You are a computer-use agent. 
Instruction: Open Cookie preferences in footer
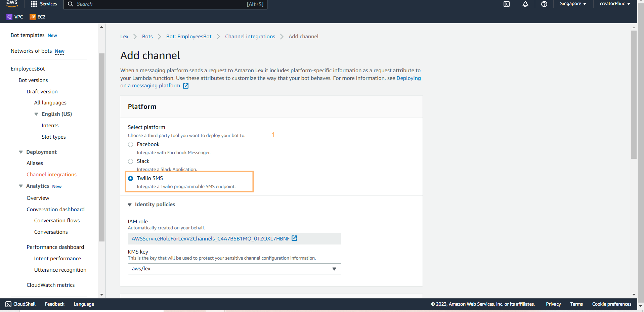pyautogui.click(x=612, y=304)
